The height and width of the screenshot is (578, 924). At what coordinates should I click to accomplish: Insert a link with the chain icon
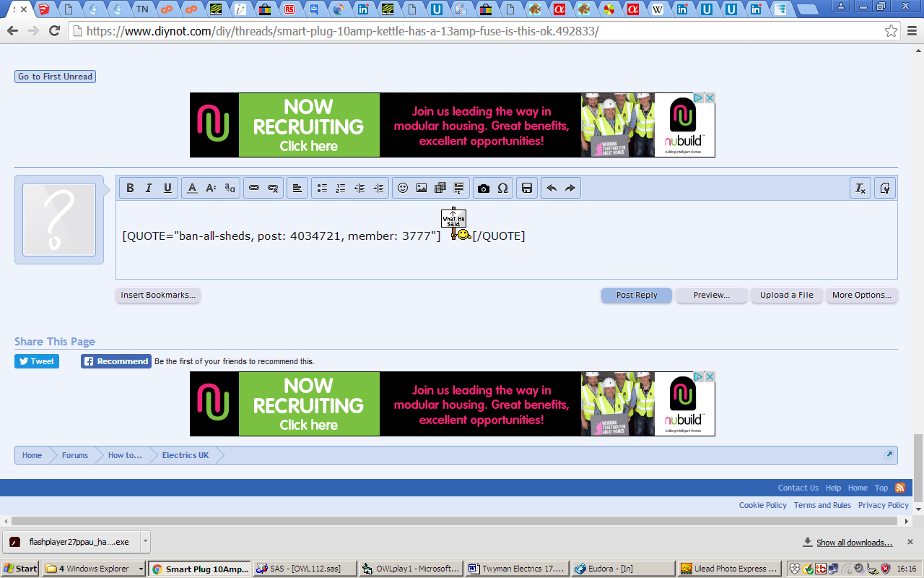coord(254,188)
